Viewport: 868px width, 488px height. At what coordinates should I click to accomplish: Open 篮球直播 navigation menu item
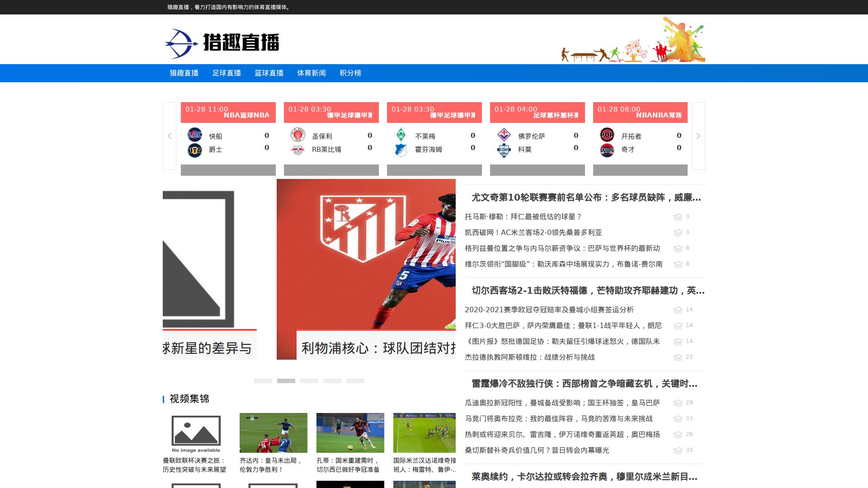pyautogui.click(x=269, y=73)
